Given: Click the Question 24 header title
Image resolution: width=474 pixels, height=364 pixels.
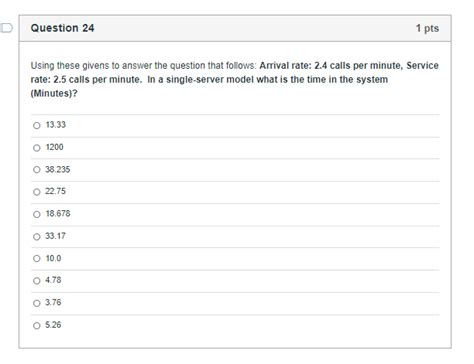Looking at the screenshot, I should [62, 28].
